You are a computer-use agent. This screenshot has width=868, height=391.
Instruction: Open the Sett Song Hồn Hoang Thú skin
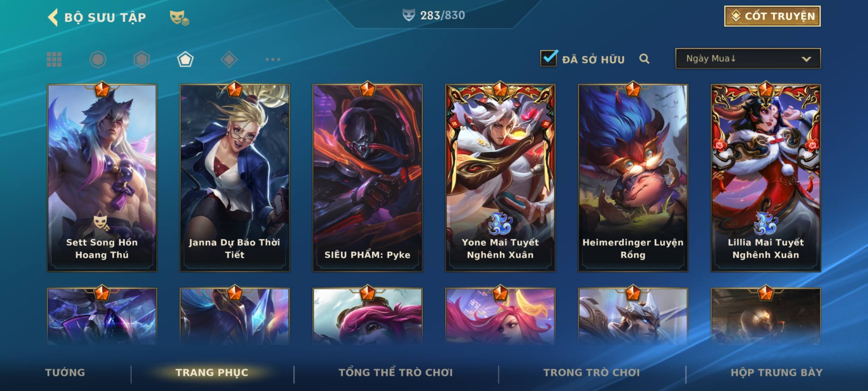point(102,178)
